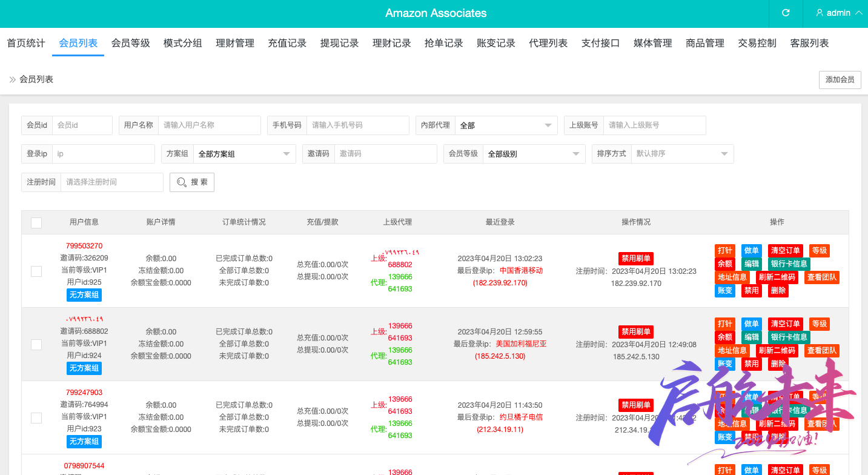Viewport: 868px width, 475px height.
Task: Open 充值记录 tab
Action: pos(287,43)
